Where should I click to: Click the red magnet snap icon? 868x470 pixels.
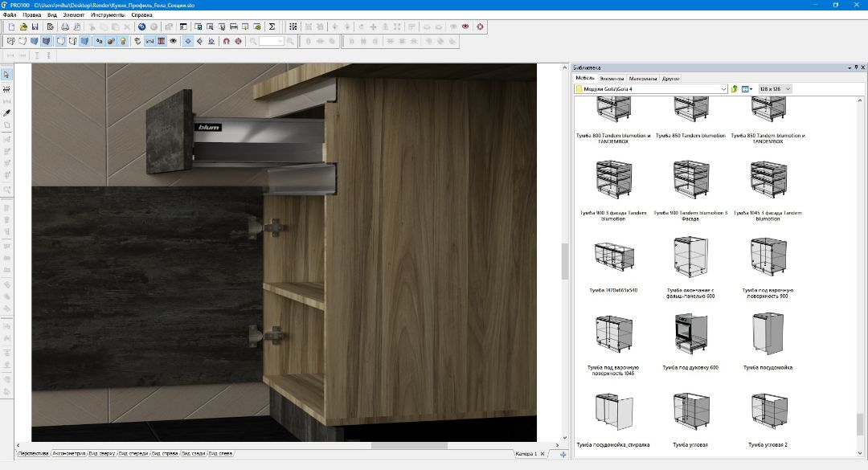tap(226, 41)
